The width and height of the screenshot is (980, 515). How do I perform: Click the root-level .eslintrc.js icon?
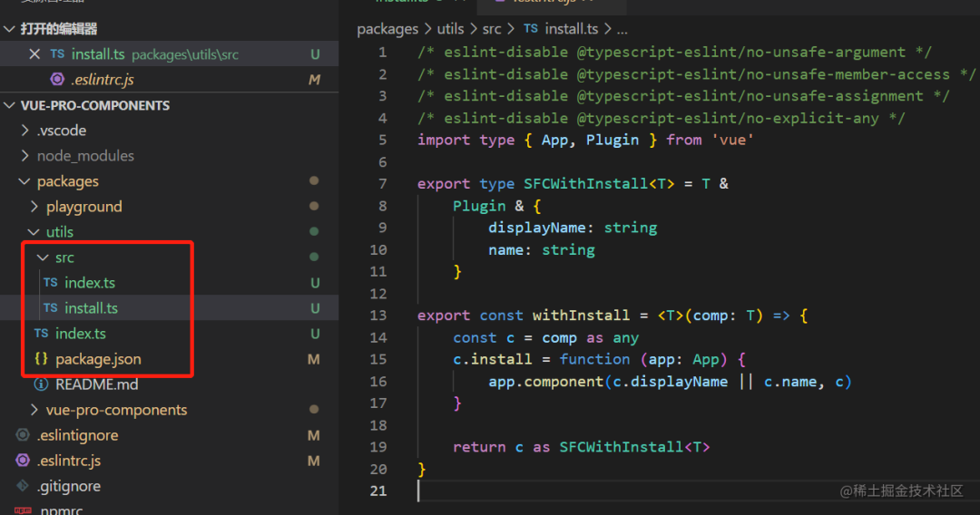(x=23, y=460)
